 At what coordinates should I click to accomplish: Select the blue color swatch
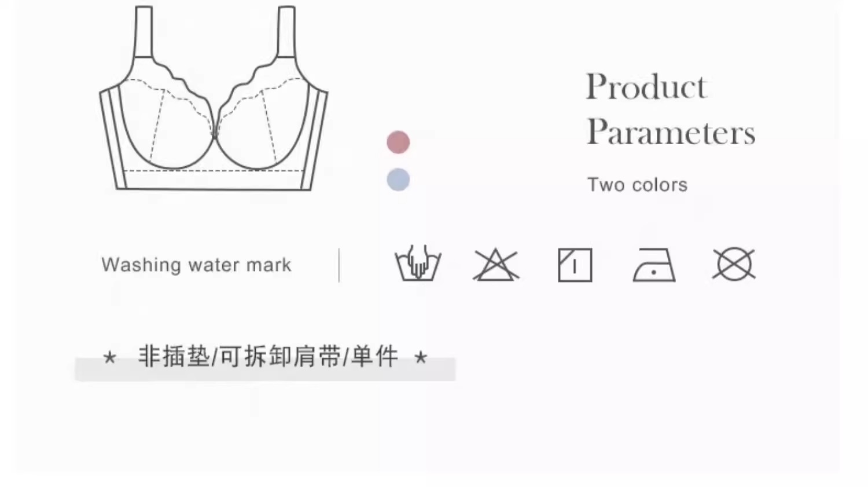coord(398,180)
